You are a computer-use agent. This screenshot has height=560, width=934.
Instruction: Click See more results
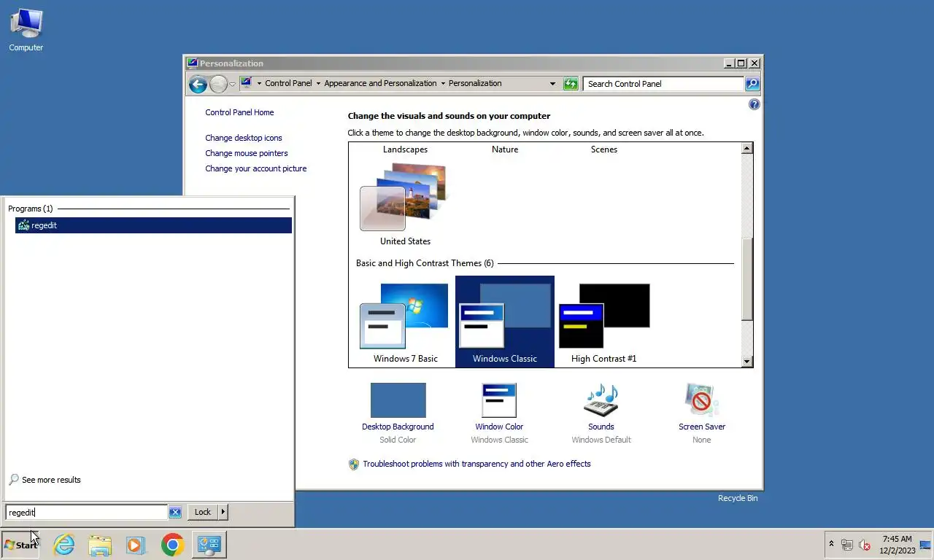point(45,480)
